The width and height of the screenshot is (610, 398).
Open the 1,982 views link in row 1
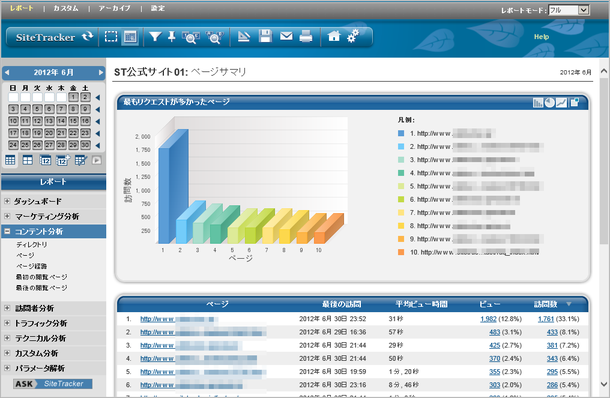pyautogui.click(x=488, y=319)
